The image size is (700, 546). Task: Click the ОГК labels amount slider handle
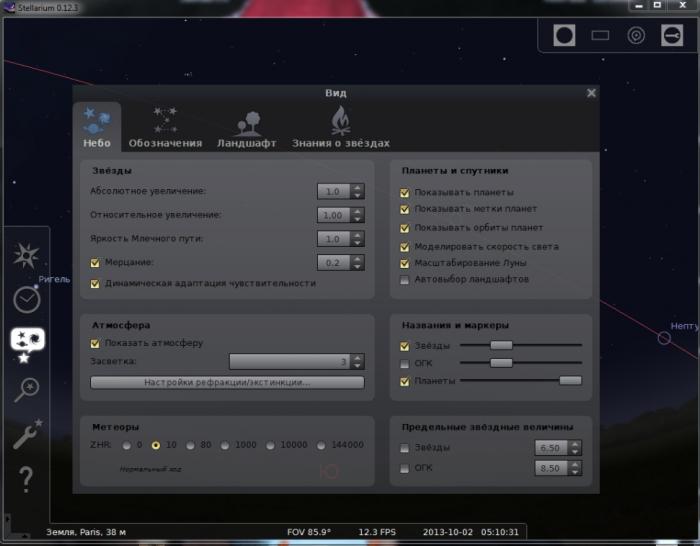501,363
